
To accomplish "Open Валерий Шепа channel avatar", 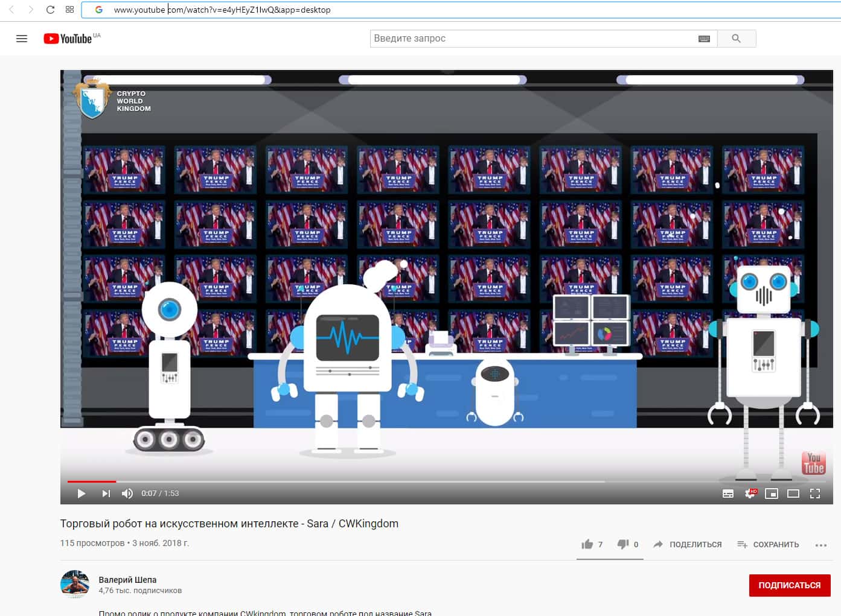I will click(x=75, y=584).
